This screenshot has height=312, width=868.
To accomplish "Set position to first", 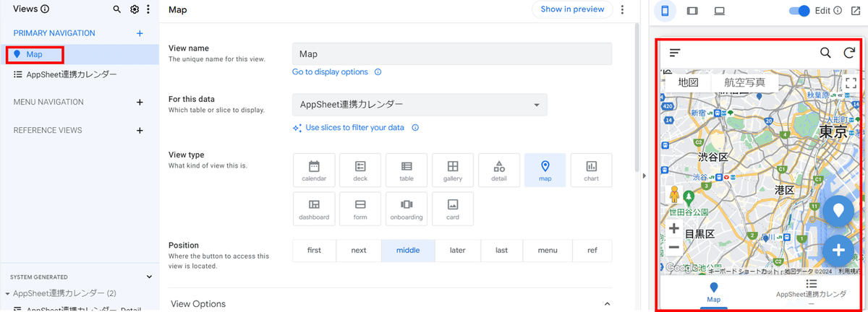I will click(x=314, y=251).
